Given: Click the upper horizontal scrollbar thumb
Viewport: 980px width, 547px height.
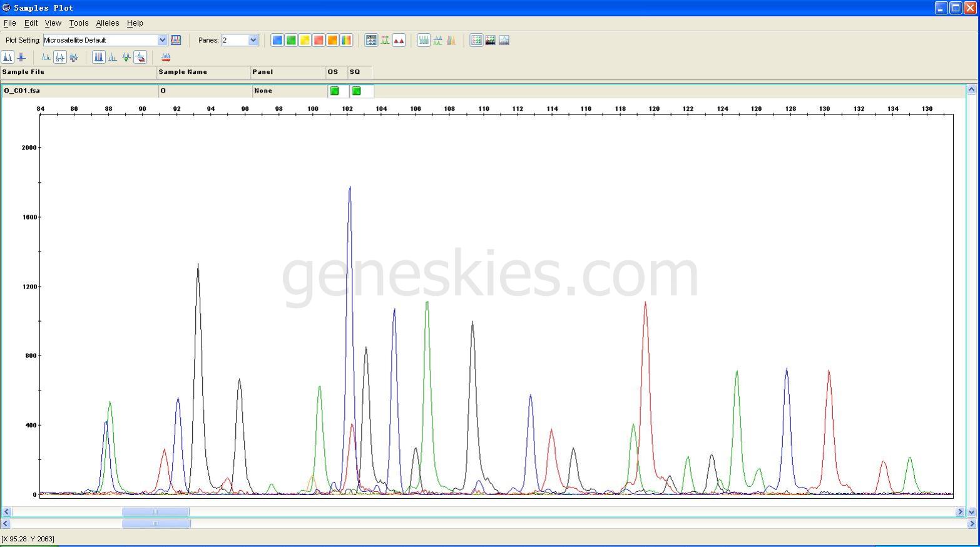Looking at the screenshot, I should [155, 512].
